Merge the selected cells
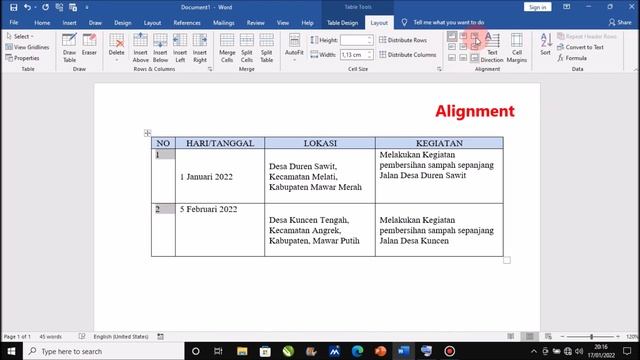Viewport: 640px width, 360px height. [227, 48]
